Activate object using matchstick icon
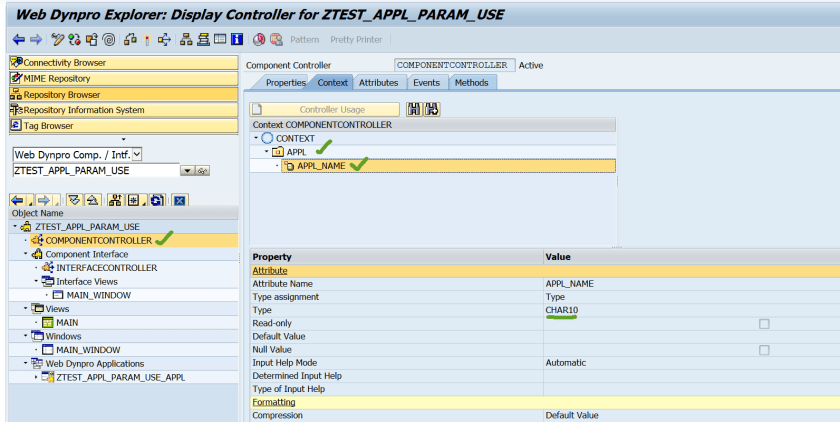The height and width of the screenshot is (422, 840). [x=147, y=40]
